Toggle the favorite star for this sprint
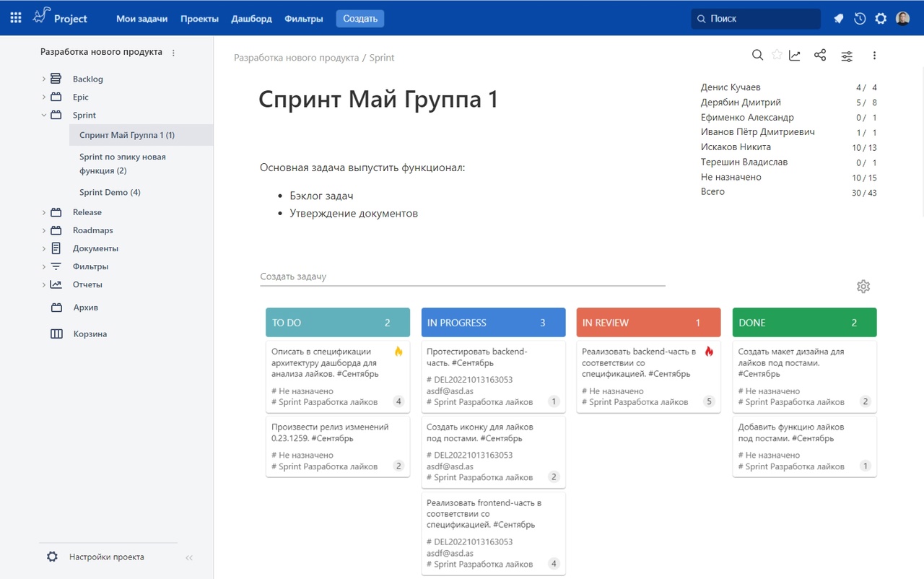 pos(777,56)
